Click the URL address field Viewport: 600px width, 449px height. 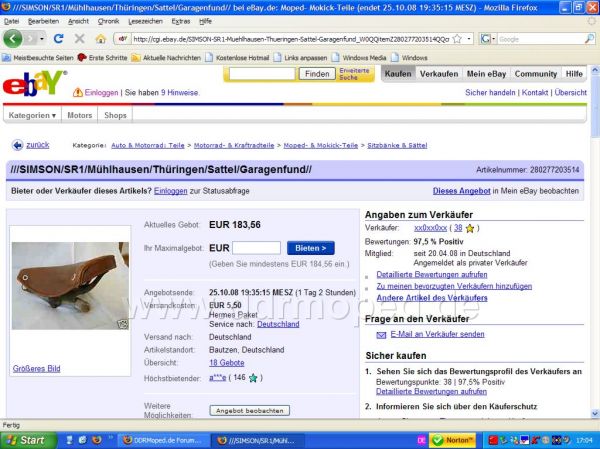(x=291, y=39)
